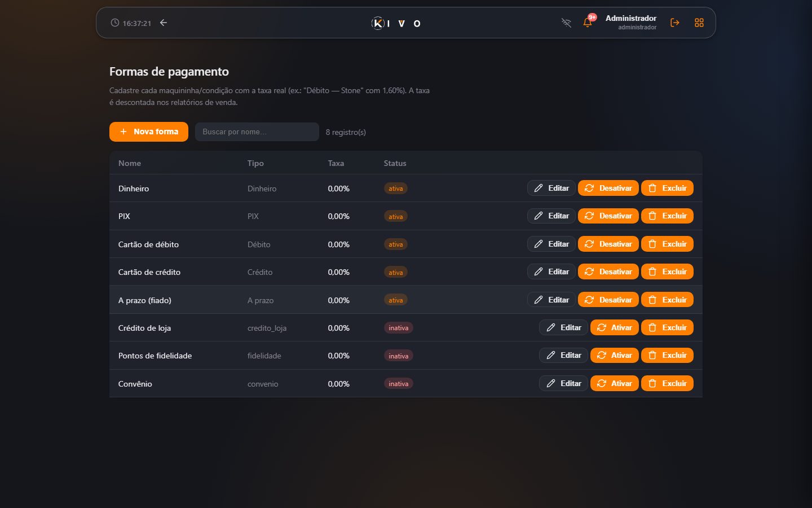Click the Tipo column header
812x508 pixels.
(255, 163)
